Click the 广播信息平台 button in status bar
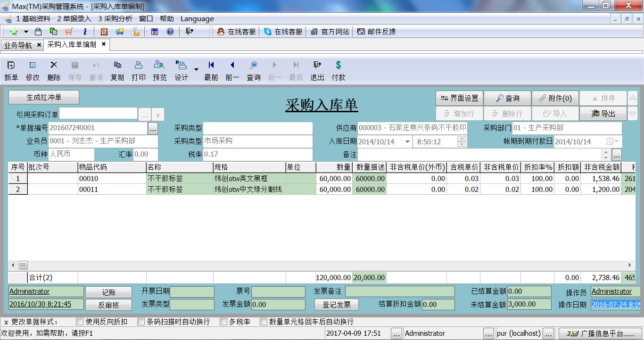This screenshot has height=340, width=644. pyautogui.click(x=600, y=333)
